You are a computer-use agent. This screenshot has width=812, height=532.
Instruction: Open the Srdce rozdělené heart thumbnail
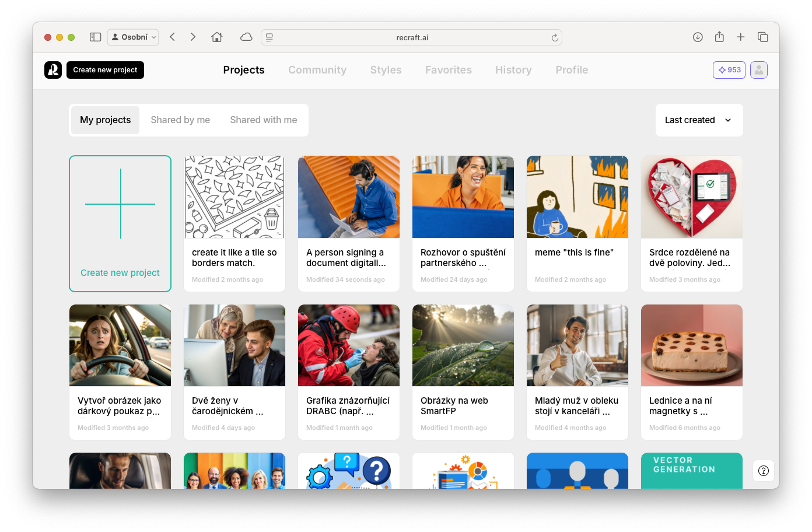tap(692, 197)
